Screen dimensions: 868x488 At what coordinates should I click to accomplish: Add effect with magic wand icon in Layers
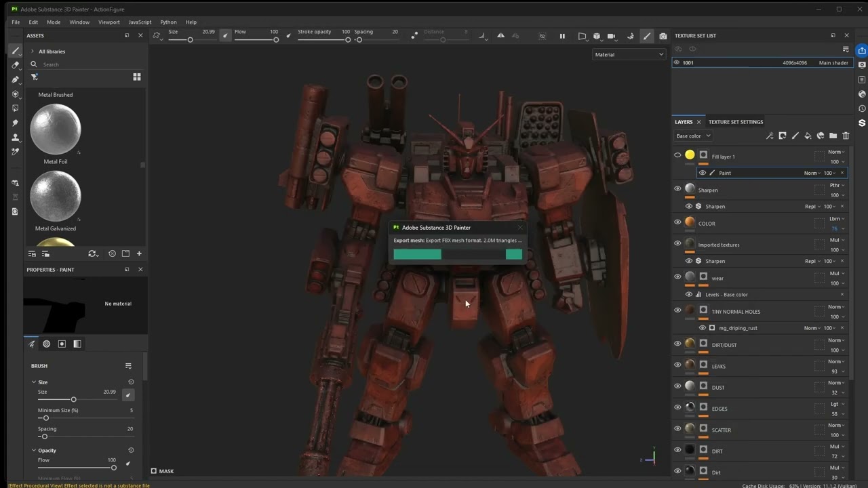click(770, 136)
